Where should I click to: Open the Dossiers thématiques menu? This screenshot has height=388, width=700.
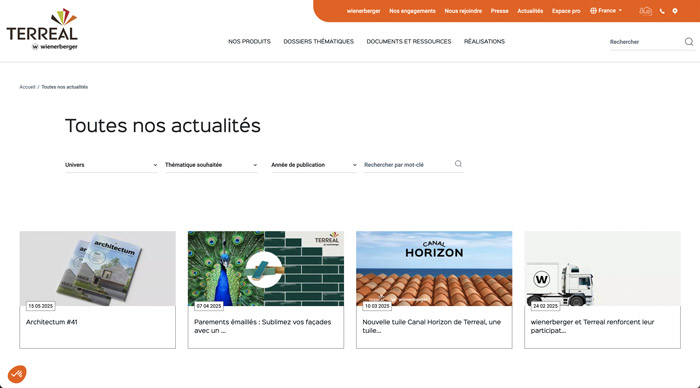[x=319, y=42]
